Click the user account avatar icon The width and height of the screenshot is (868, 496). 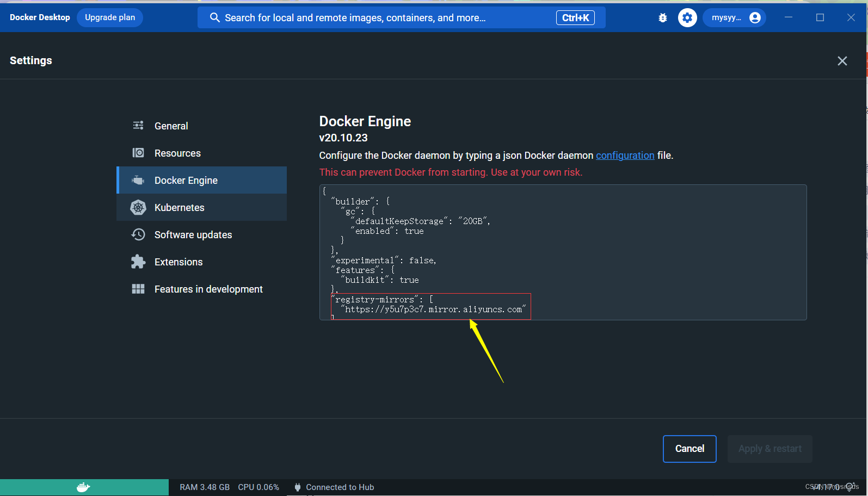pos(755,18)
